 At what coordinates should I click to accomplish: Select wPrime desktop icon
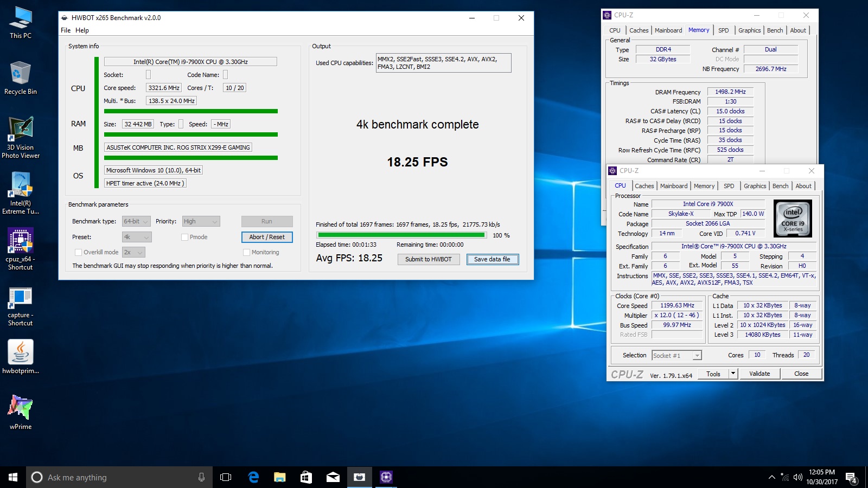pos(21,412)
